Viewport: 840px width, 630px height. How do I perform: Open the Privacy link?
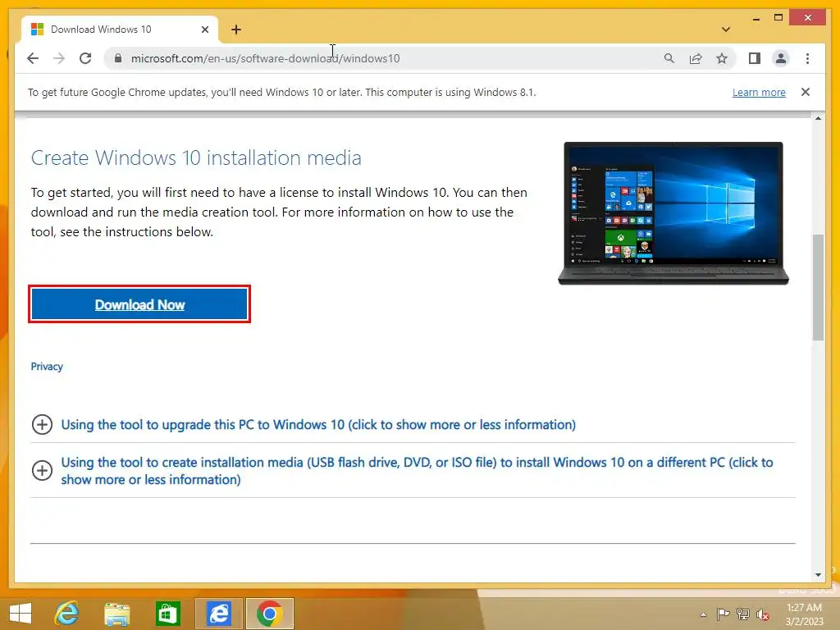(x=47, y=367)
